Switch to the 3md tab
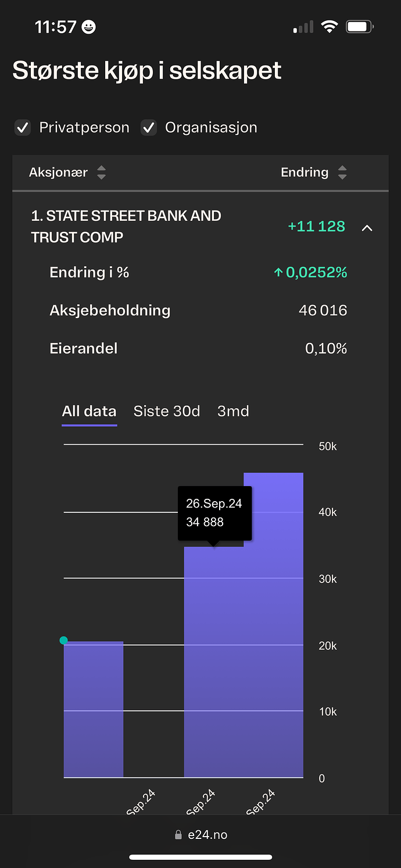This screenshot has height=868, width=401. tap(233, 411)
